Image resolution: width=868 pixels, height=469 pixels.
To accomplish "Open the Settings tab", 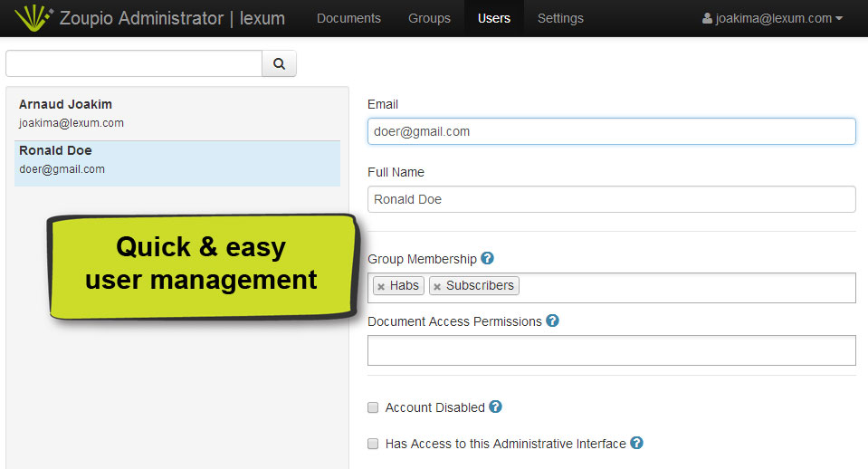I will (x=560, y=18).
